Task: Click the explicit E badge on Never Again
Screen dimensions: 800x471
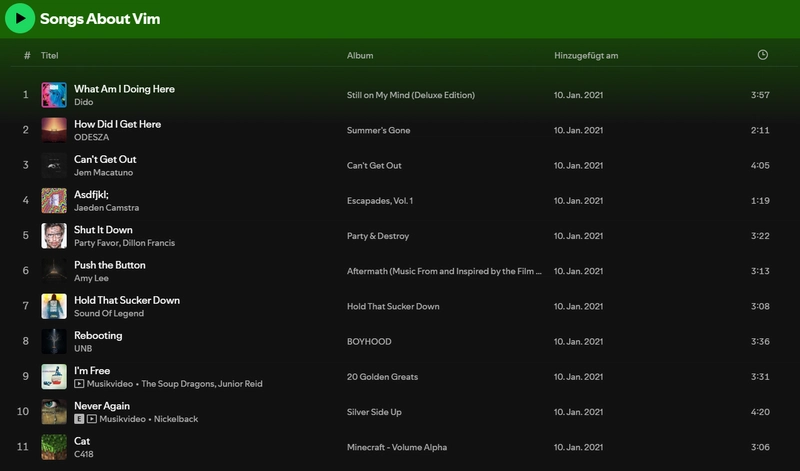Action: coord(80,419)
